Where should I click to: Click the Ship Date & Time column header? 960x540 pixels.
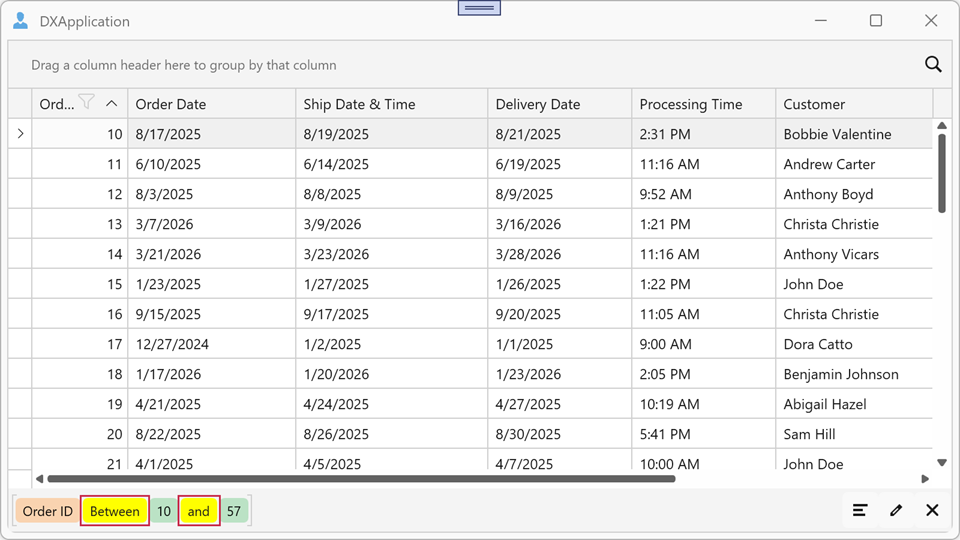pyautogui.click(x=391, y=104)
